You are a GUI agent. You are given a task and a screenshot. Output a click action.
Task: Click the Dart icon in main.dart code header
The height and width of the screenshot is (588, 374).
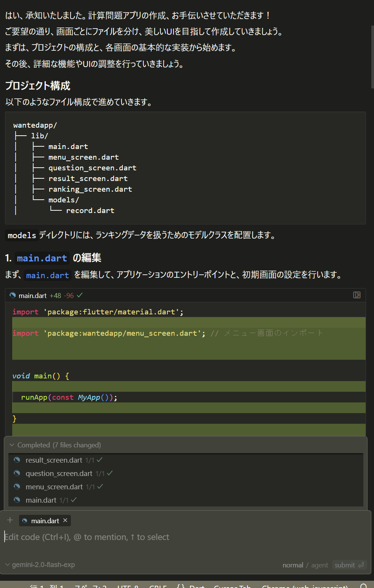pos(13,295)
